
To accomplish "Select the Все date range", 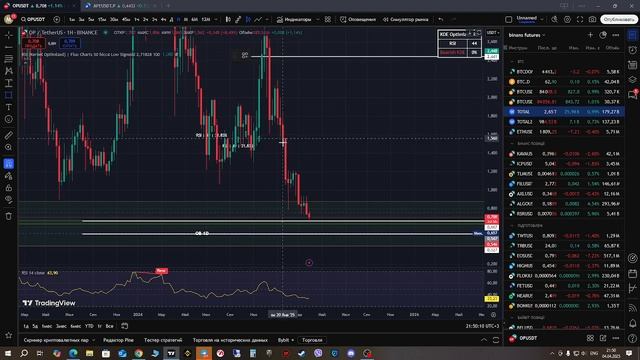I will [109, 326].
